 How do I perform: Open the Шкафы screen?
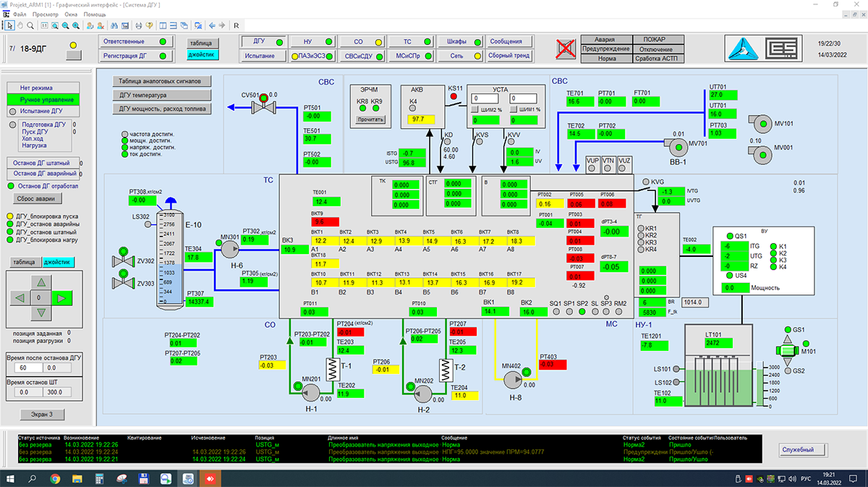pos(461,41)
